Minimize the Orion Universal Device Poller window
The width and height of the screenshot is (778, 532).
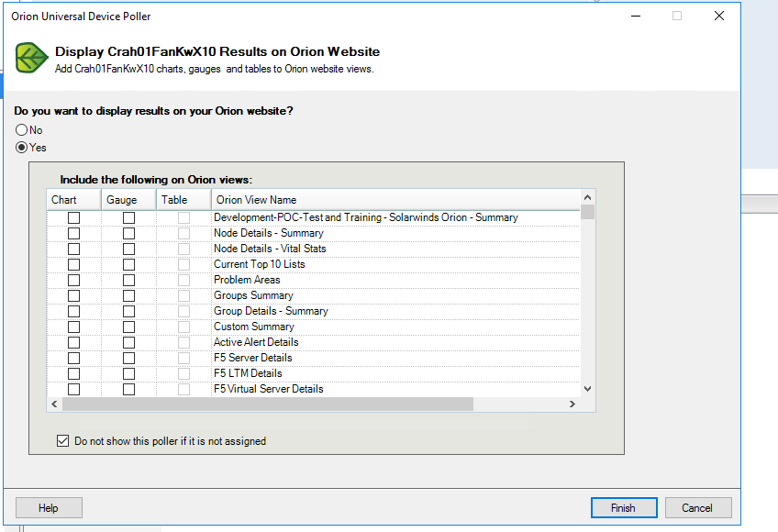point(636,16)
